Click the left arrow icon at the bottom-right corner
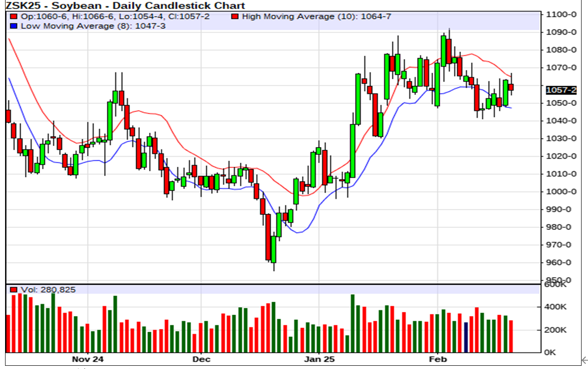Viewport: 588px width, 369px height. pos(584,360)
